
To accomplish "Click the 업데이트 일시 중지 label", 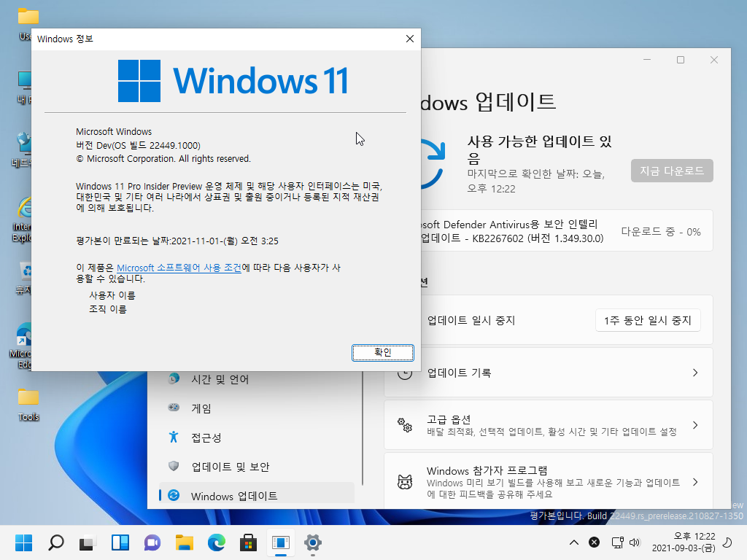I will 471,321.
